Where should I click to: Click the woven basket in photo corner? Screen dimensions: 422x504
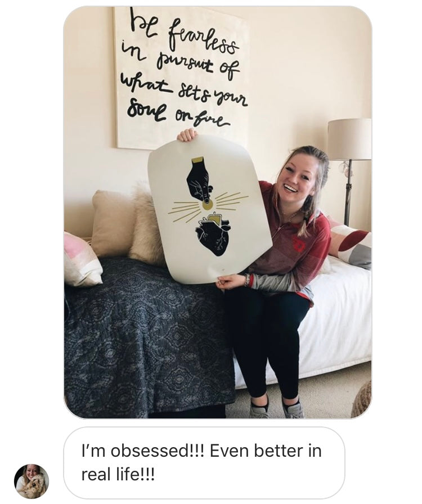(362, 399)
